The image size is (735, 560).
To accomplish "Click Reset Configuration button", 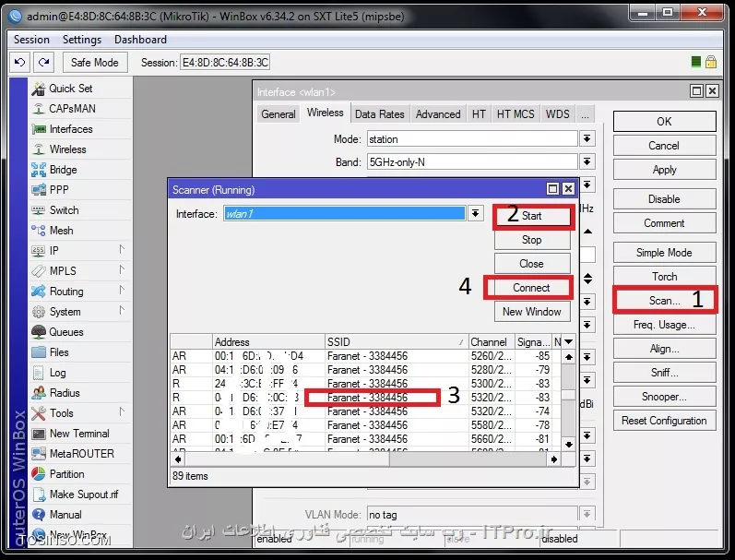I will coord(664,421).
